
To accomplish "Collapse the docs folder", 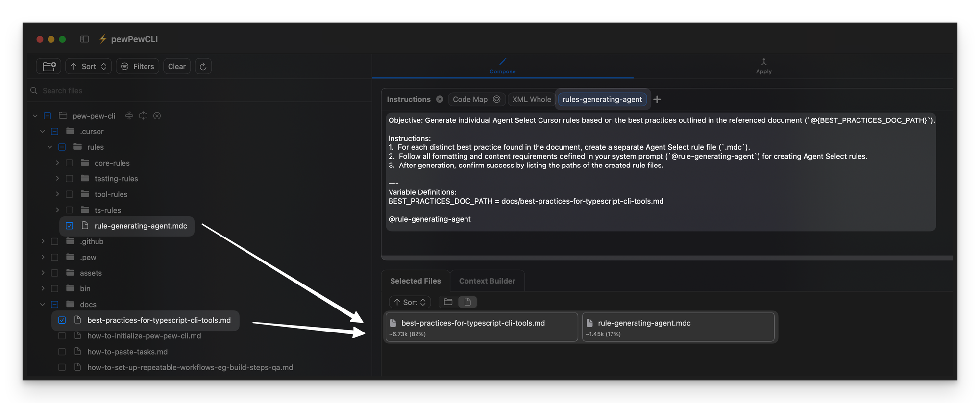I will (x=43, y=304).
